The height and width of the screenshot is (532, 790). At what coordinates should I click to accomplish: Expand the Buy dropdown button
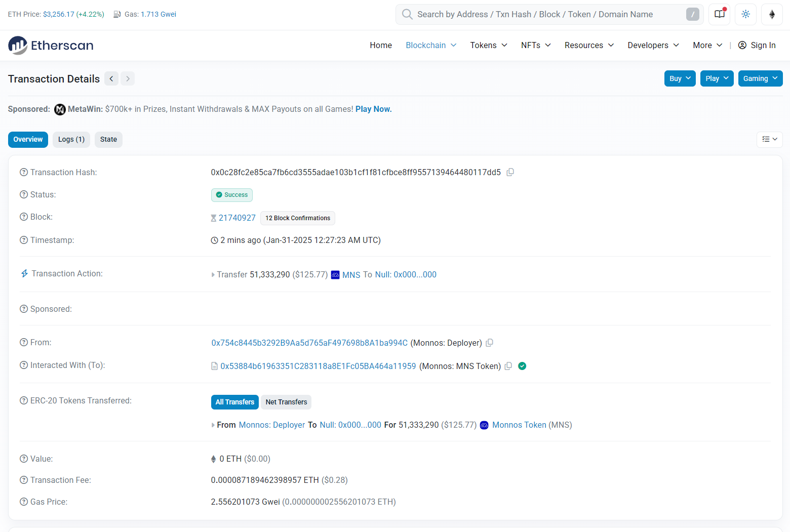[x=680, y=78]
